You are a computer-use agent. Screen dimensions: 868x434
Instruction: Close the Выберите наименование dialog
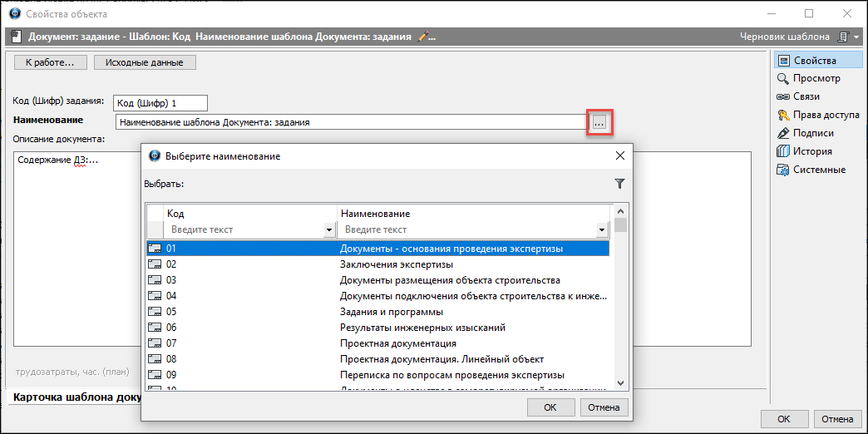coord(619,155)
